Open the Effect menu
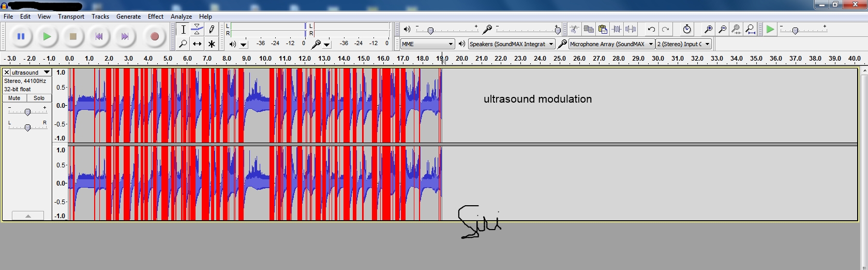Viewport: 868px width, 270px height. 155,17
